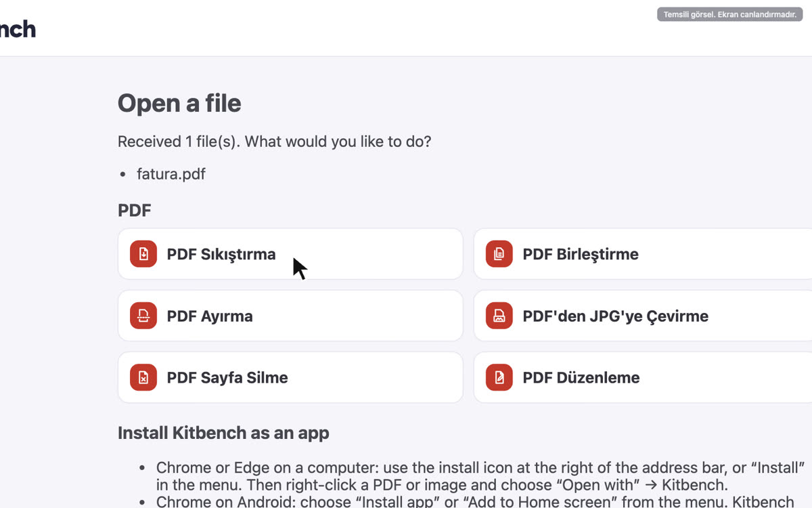Click the red PDF Birleştirme merge icon
Viewport: 812px width, 508px height.
pyautogui.click(x=499, y=254)
